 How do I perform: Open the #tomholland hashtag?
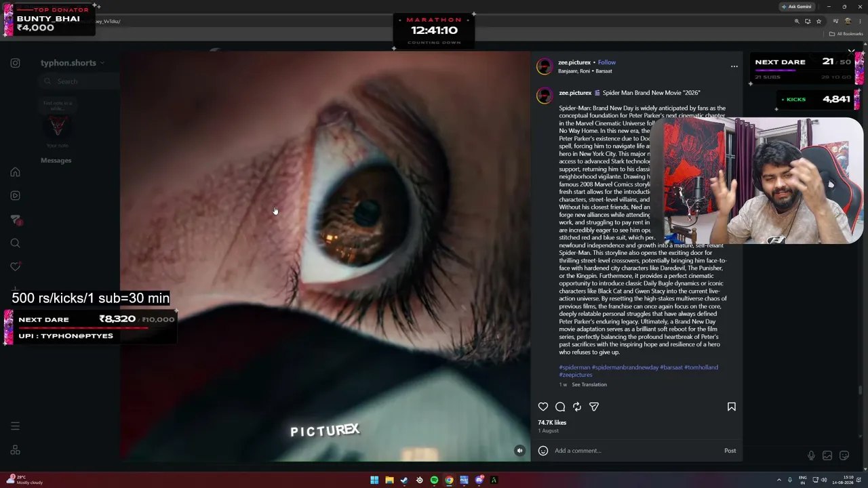[701, 367]
